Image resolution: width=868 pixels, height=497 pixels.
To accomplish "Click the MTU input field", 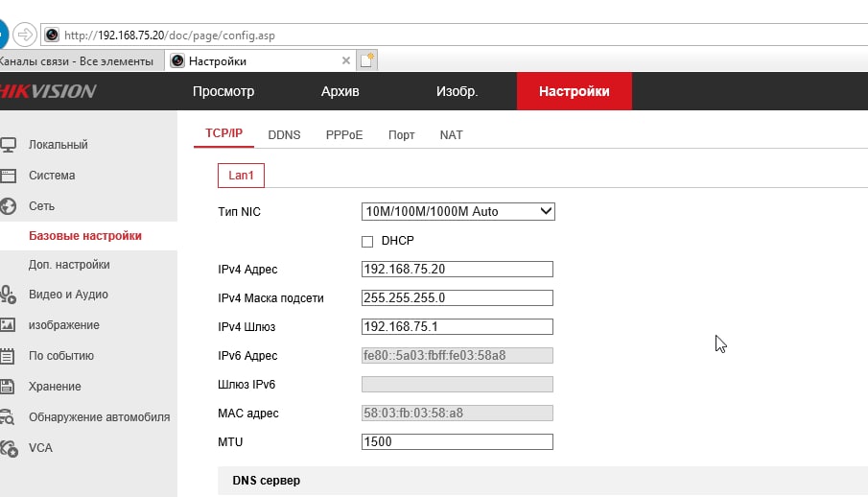I will coord(457,441).
